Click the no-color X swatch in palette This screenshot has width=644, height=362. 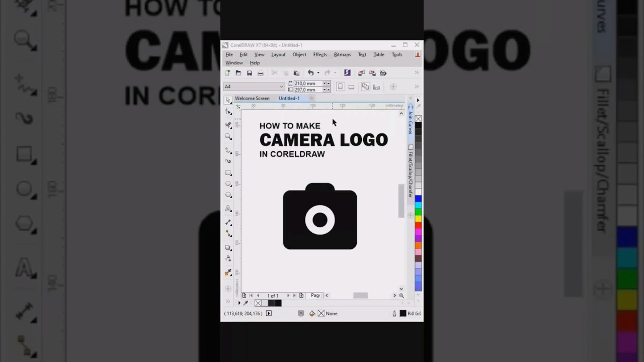(418, 119)
